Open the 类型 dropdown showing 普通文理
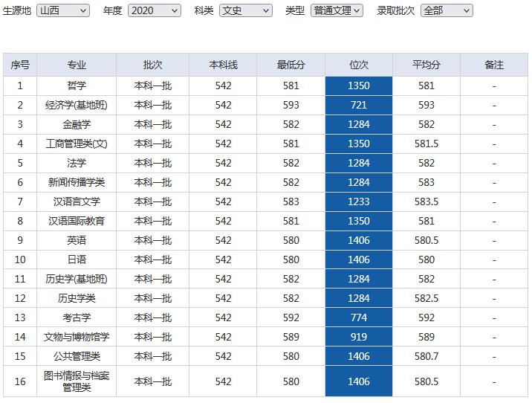 pos(337,11)
